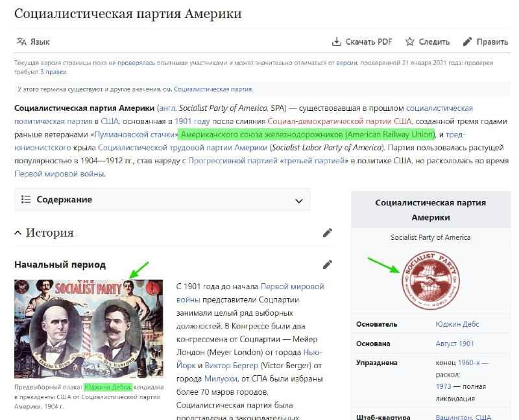
Task: Follow the Юджин Дебс founder link in infobox
Action: point(457,324)
